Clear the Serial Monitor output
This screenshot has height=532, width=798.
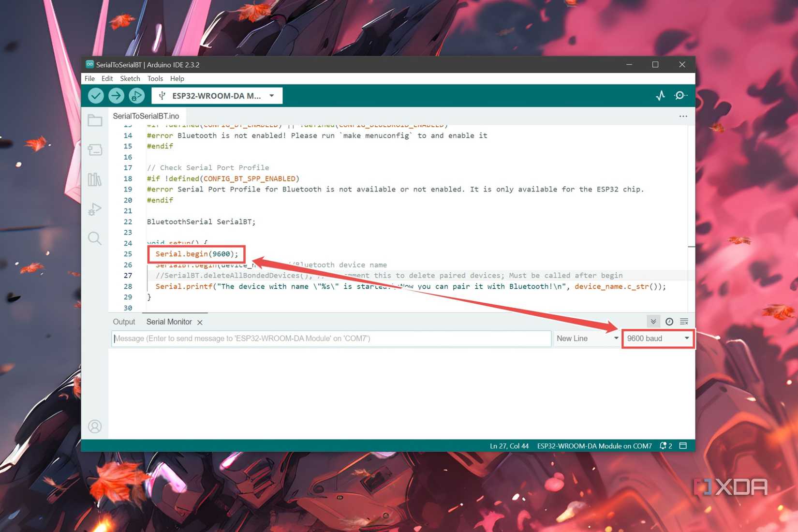click(684, 322)
